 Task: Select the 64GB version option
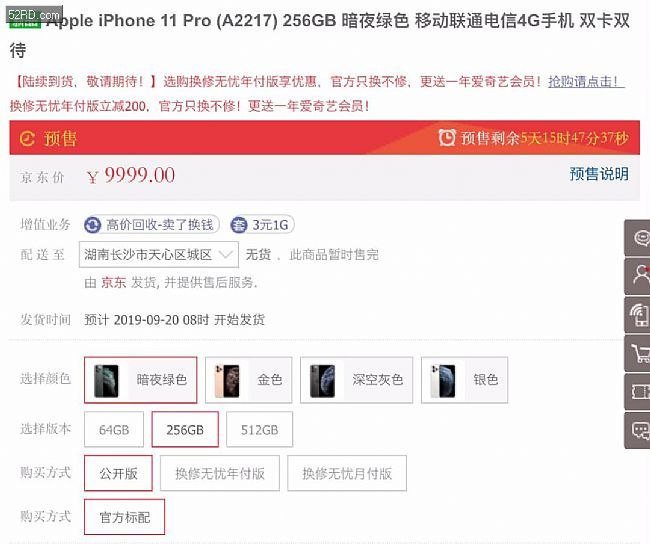(x=114, y=430)
